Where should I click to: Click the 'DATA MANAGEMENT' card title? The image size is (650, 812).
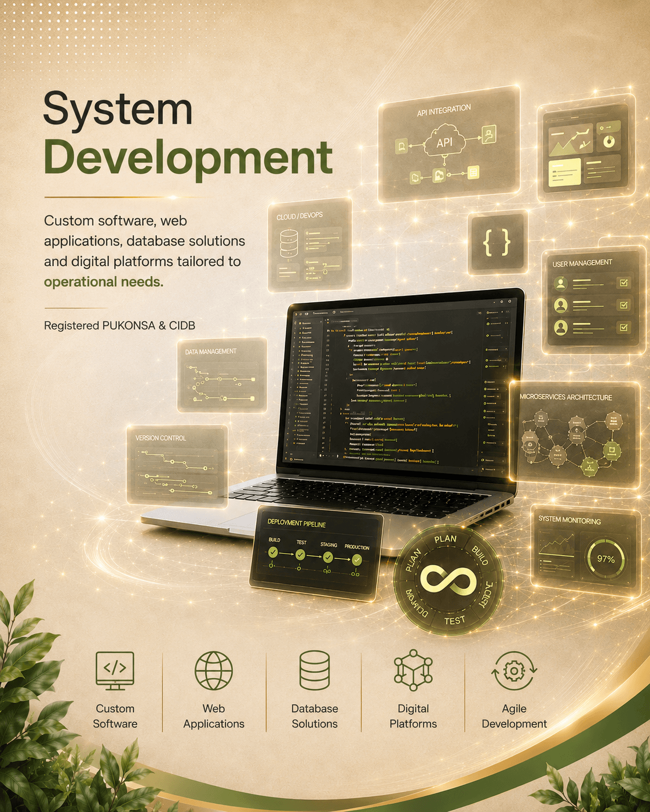click(211, 352)
